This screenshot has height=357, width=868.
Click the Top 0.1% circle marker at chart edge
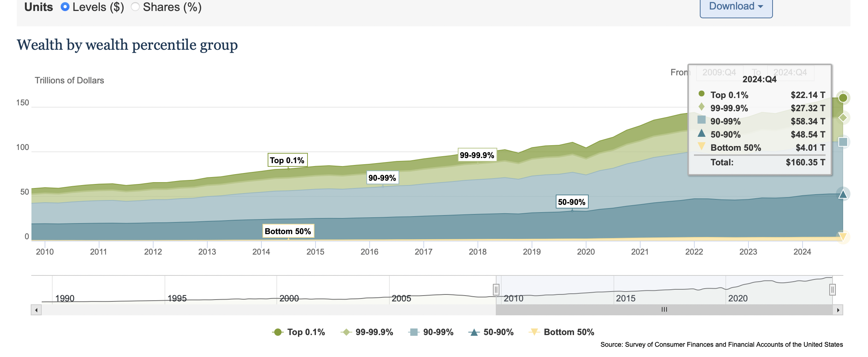pyautogui.click(x=843, y=98)
